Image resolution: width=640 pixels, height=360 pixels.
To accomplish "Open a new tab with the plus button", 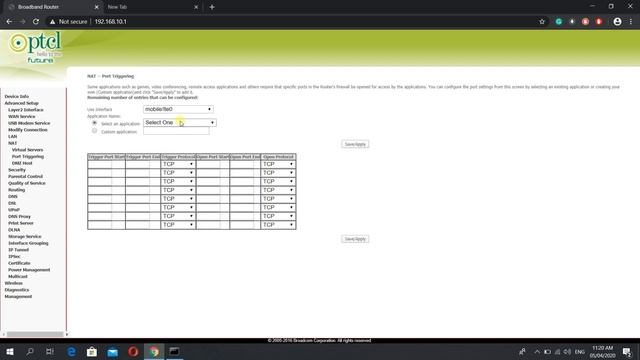I will click(212, 7).
